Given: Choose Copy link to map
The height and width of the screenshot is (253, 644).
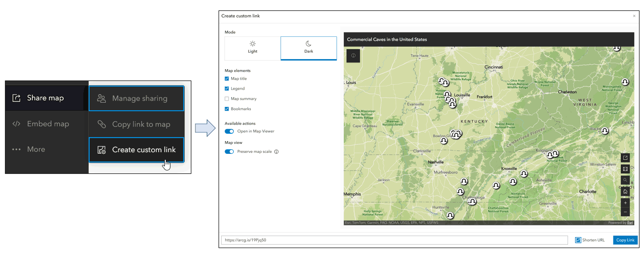Looking at the screenshot, I should 137,124.
